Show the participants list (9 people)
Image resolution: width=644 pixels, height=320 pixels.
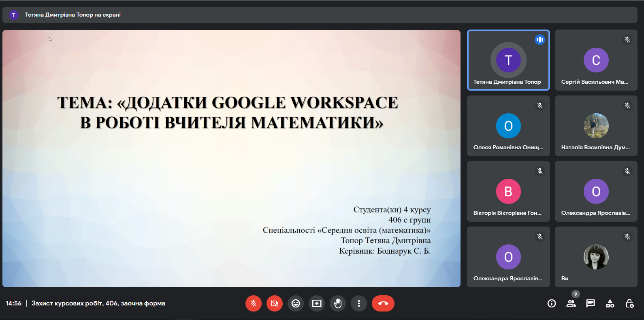tap(571, 303)
